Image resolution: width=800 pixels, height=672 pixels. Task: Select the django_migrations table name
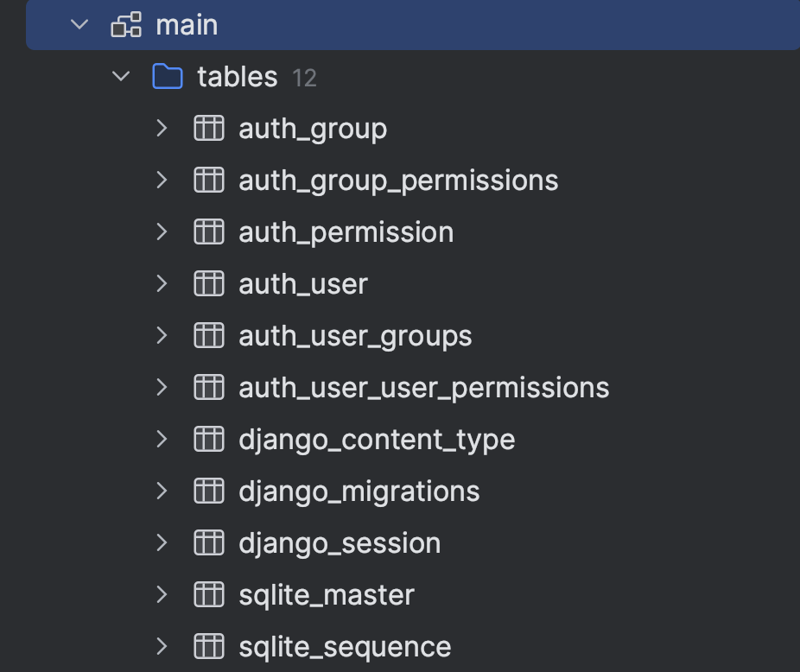coord(359,491)
